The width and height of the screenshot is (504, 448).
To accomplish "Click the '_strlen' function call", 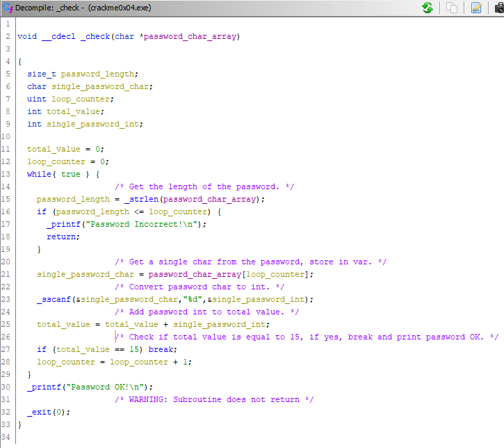I will (x=141, y=200).
